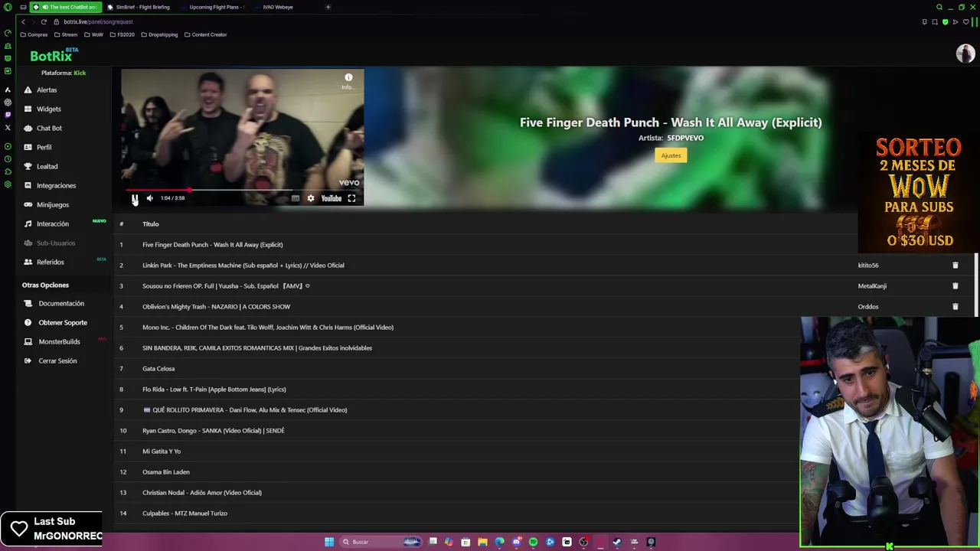The image size is (980, 551).
Task: Click the Título column header
Action: click(x=150, y=223)
